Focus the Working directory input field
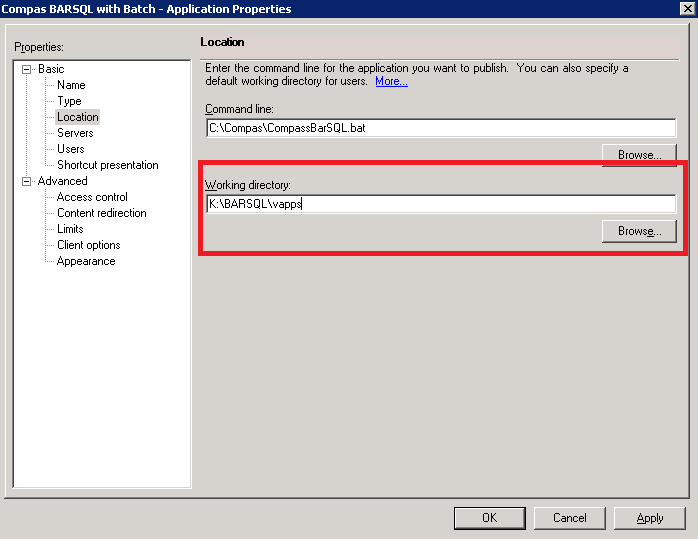The image size is (698, 539). pos(441,204)
